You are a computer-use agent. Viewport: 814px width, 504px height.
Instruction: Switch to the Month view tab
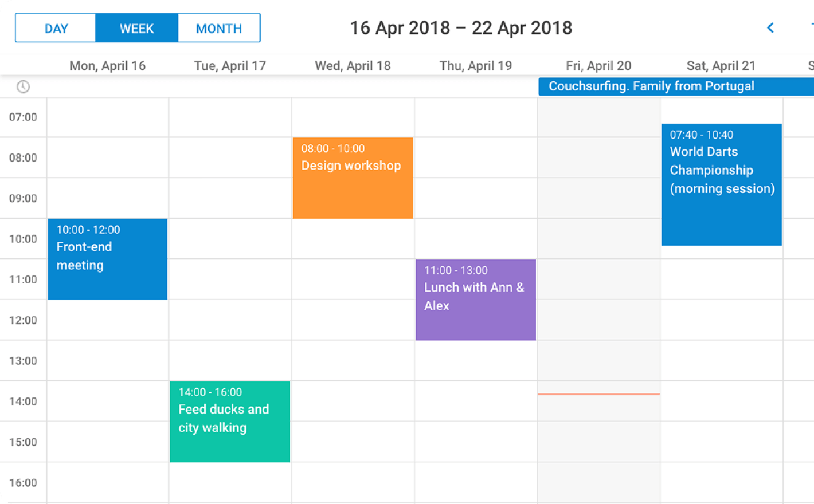(219, 28)
